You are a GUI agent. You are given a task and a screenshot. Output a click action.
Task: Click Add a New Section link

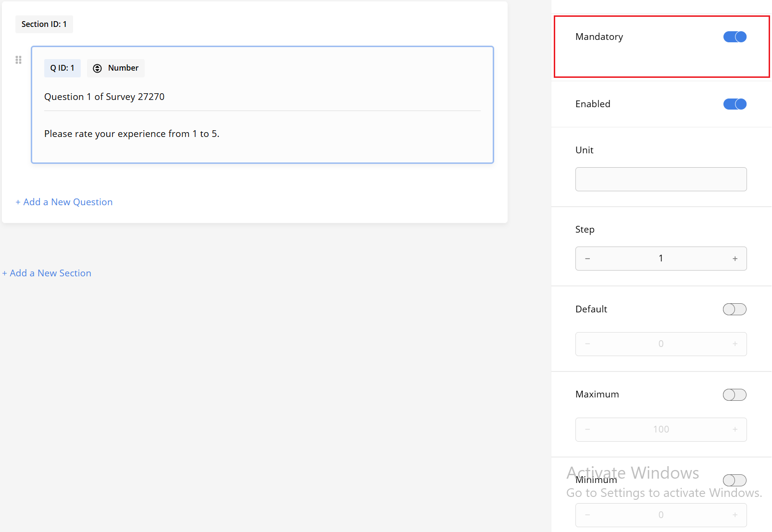(x=47, y=273)
